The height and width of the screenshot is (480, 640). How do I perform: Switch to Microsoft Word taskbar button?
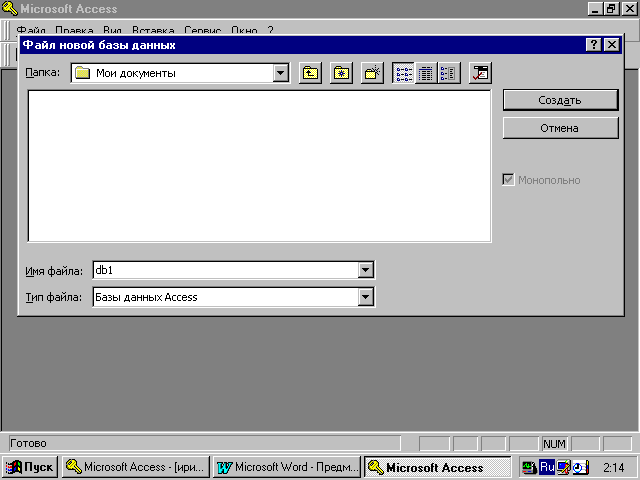click(x=287, y=467)
